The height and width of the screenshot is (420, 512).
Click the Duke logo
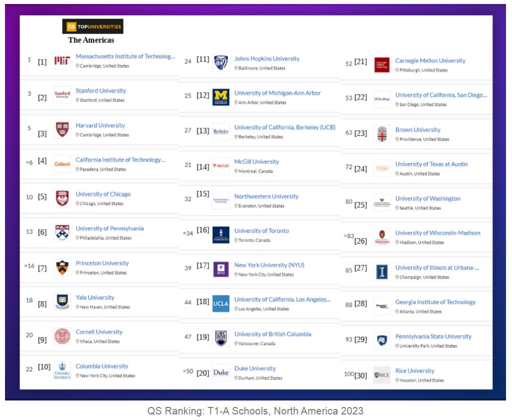point(221,372)
